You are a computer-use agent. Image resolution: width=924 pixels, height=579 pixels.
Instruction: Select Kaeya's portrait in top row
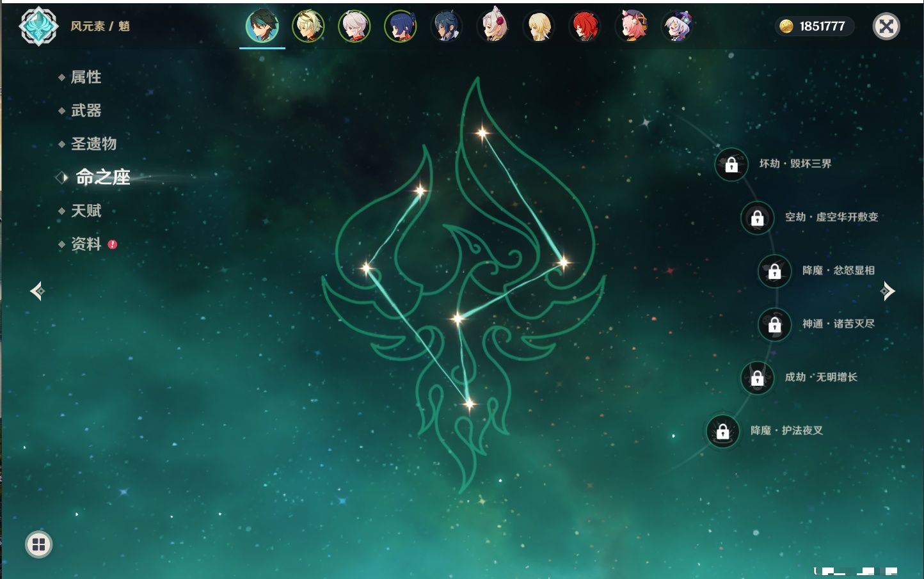(x=447, y=27)
